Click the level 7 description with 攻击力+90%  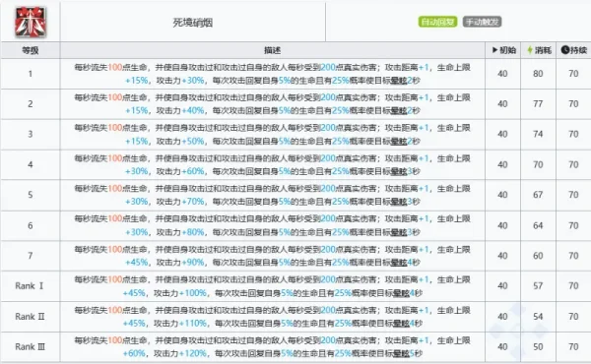272,256
